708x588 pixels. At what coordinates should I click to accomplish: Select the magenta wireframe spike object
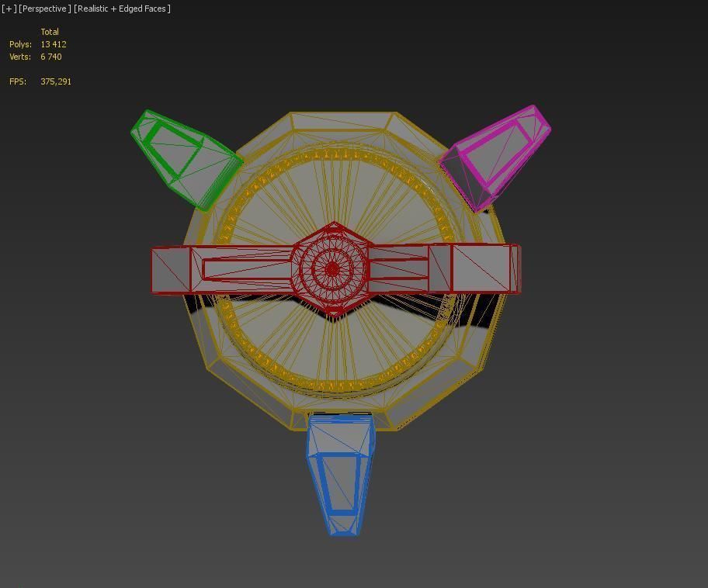tap(495, 157)
